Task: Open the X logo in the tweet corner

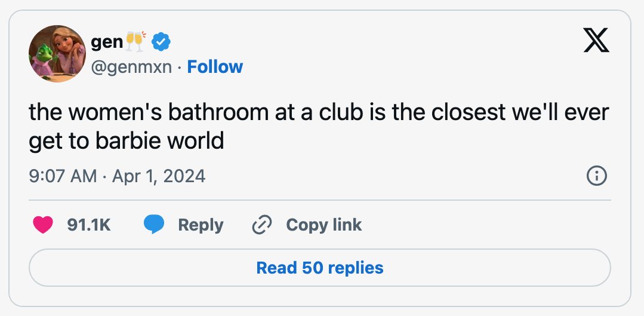Action: (x=596, y=40)
